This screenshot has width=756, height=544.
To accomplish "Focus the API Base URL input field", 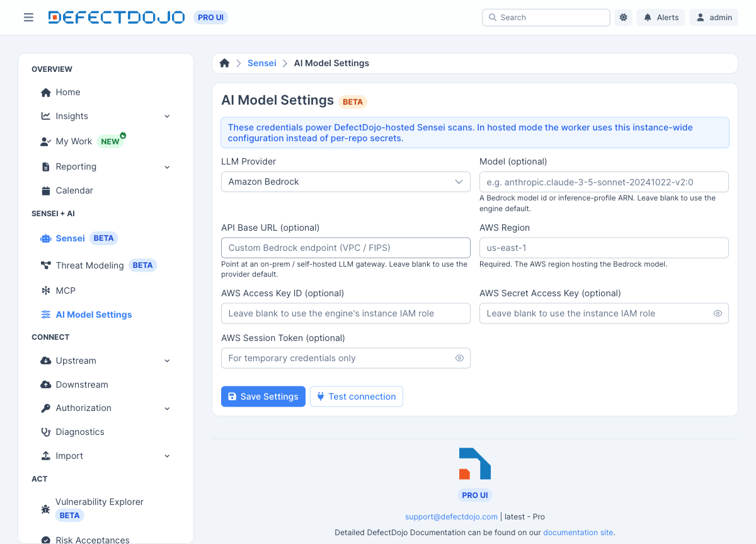I will [346, 248].
